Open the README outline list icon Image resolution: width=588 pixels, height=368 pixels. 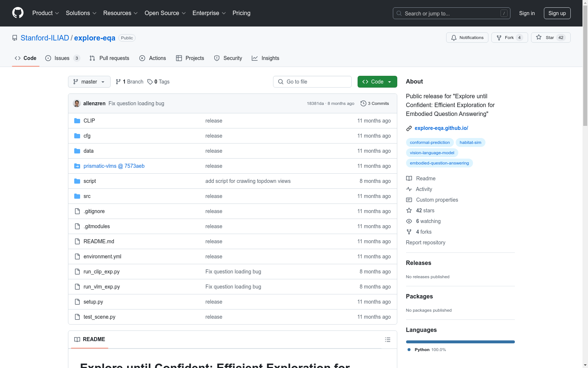[x=388, y=340]
